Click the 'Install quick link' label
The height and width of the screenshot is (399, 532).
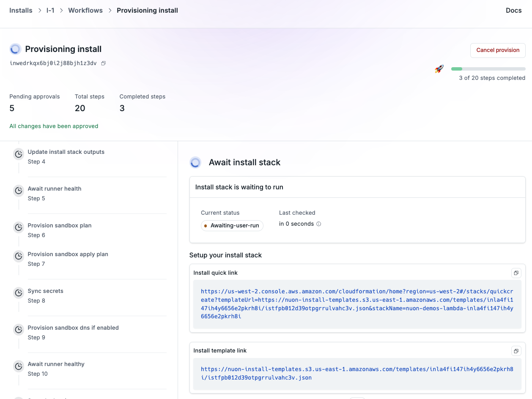[216, 273]
